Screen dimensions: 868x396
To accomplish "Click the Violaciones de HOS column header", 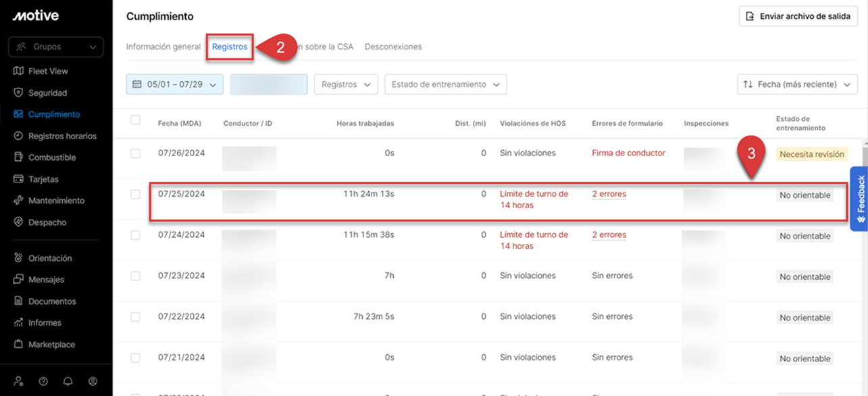I will tap(533, 124).
